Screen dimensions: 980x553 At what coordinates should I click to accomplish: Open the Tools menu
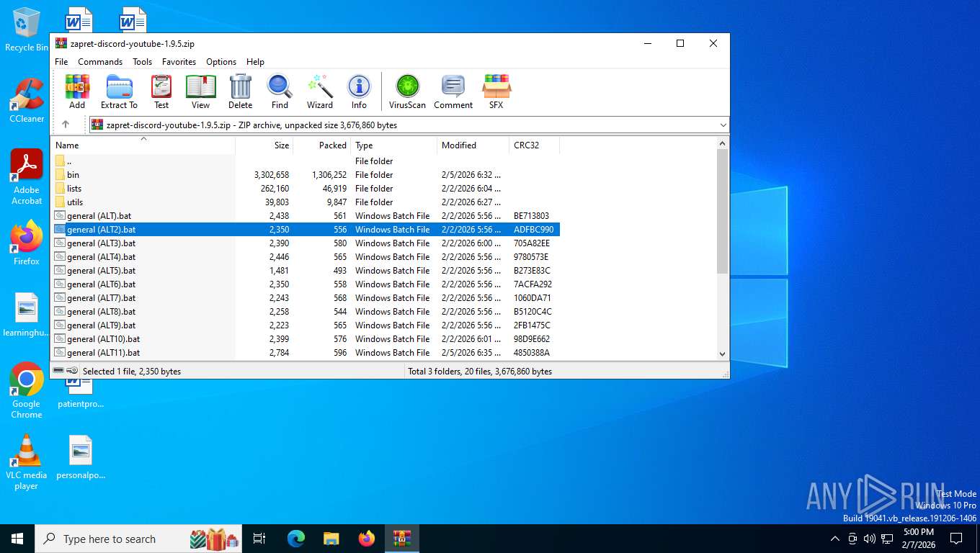(142, 62)
